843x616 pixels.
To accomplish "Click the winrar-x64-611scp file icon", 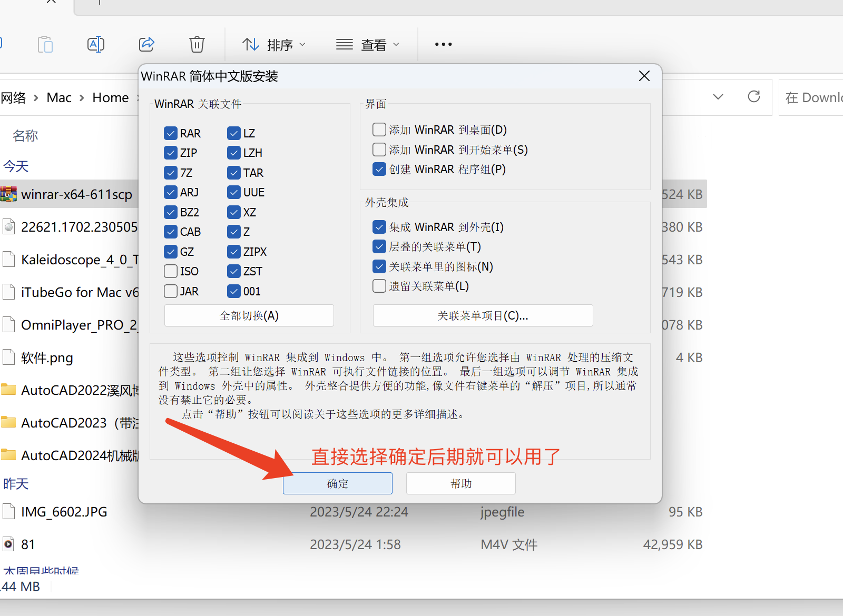I will coord(8,194).
